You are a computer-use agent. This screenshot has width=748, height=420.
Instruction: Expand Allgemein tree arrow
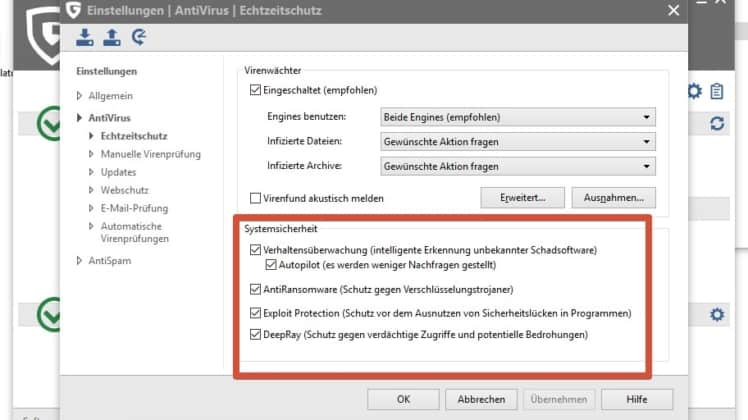[79, 95]
